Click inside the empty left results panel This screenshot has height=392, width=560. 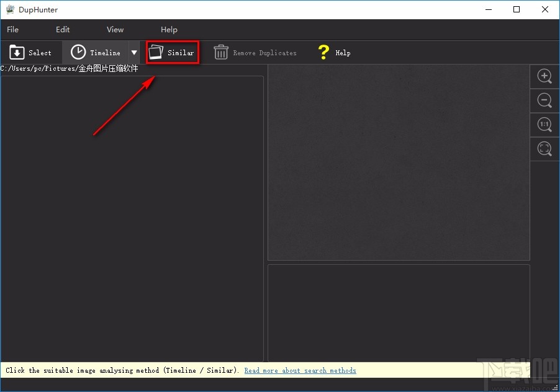click(132, 217)
